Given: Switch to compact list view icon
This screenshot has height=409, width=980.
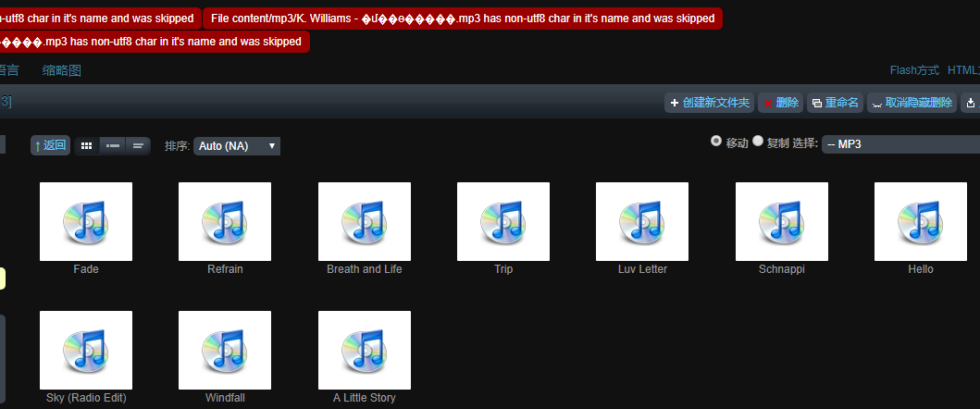Looking at the screenshot, I should [x=138, y=145].
